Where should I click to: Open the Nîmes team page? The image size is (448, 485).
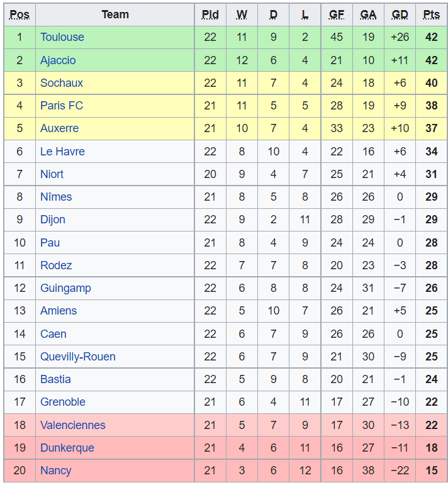pos(56,197)
